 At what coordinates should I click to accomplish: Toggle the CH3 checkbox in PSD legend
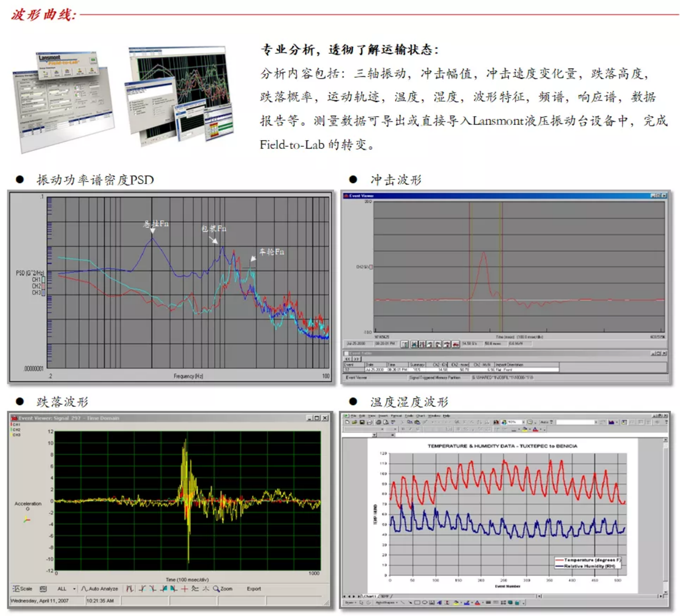coord(44,293)
